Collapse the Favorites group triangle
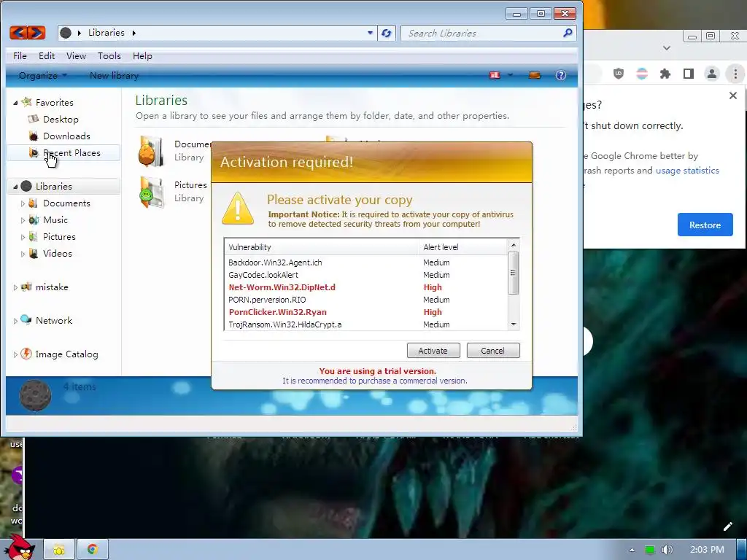The width and height of the screenshot is (747, 560). tap(15, 102)
